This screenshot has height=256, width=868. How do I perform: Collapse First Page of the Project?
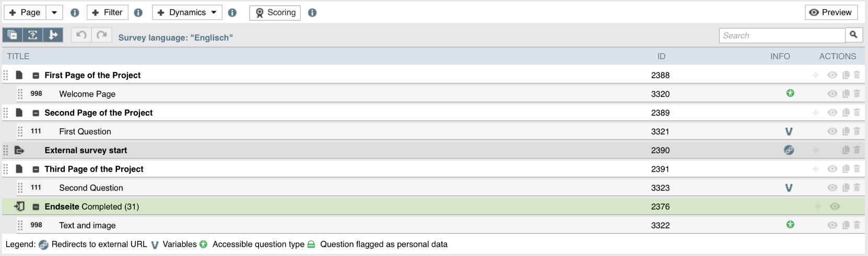click(x=36, y=76)
